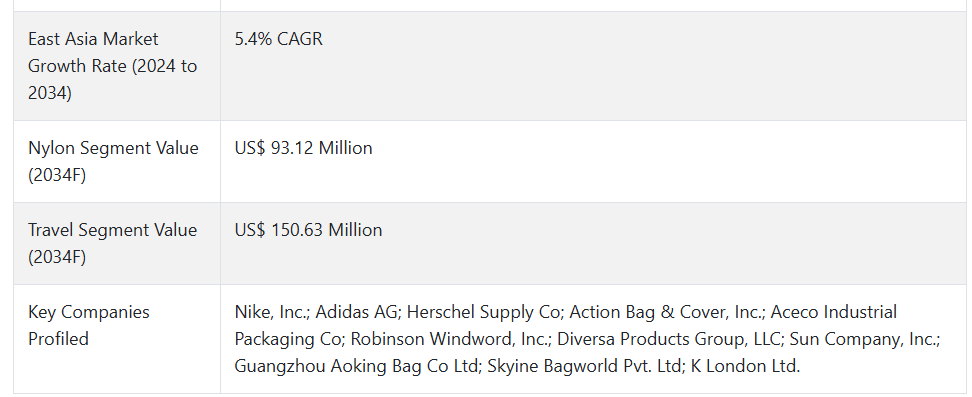Click the Travel Segment Value (2034F) label
972x397 pixels.
(x=112, y=243)
